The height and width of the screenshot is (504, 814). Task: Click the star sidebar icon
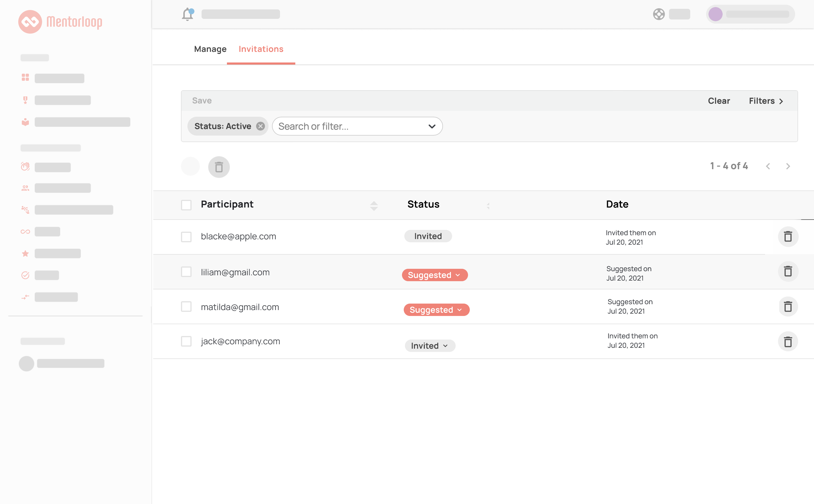[x=25, y=254]
